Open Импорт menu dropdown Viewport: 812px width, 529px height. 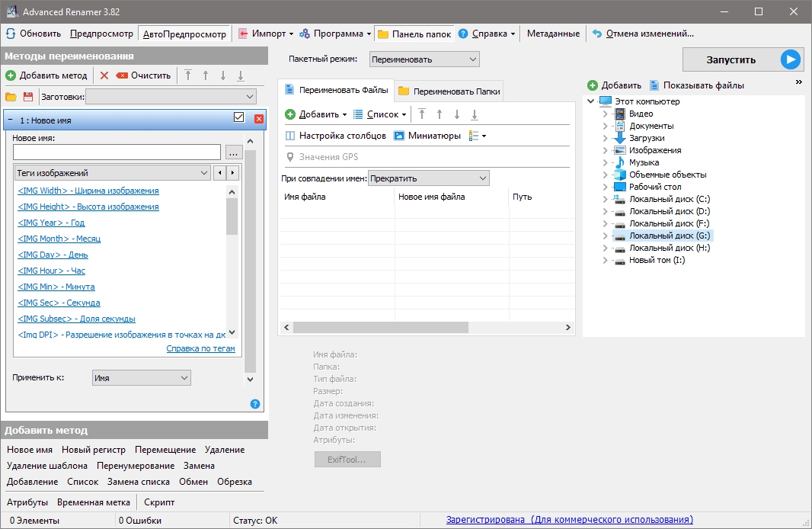coord(266,34)
